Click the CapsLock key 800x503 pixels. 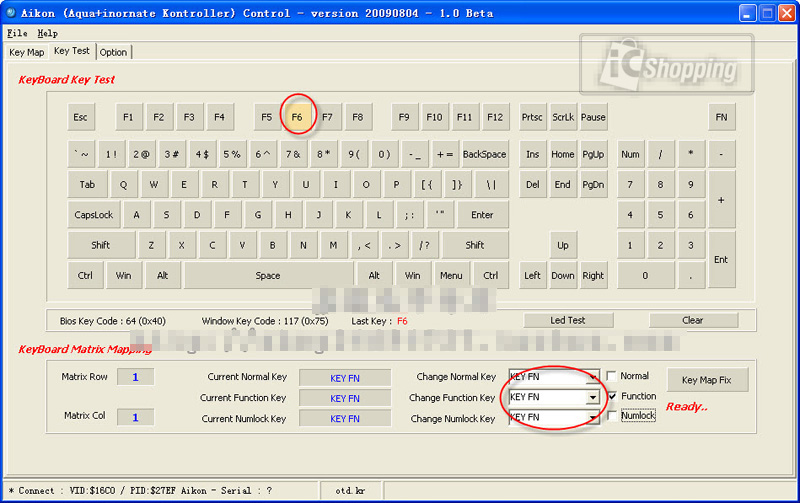(x=94, y=215)
